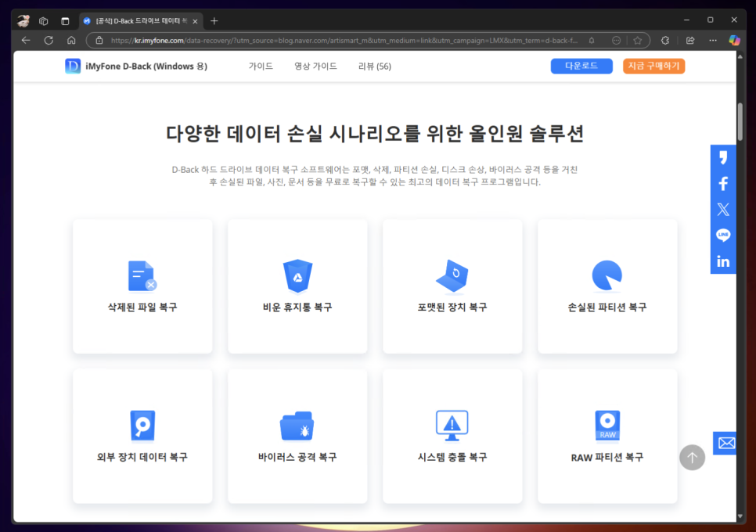Screen dimensions: 756x532
Task: Click the scrollbar up arrow
Action: (x=740, y=56)
